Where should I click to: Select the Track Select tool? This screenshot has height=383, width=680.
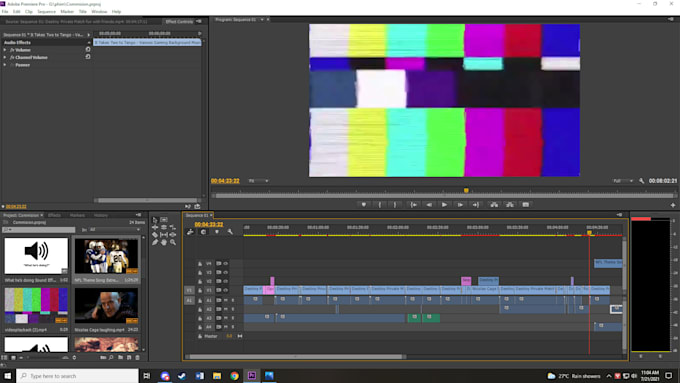164,220
